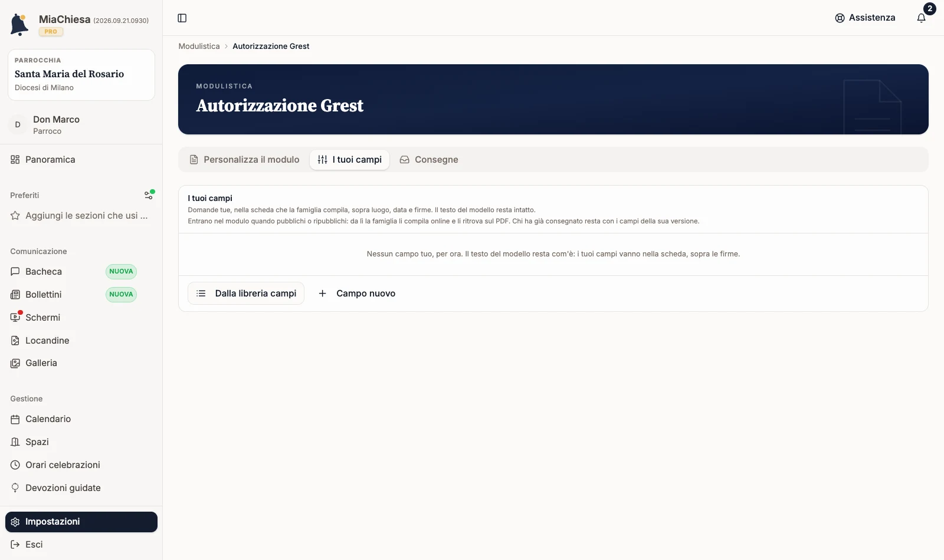The image size is (944, 560).
Task: Click the D user avatar
Action: pyautogui.click(x=18, y=125)
